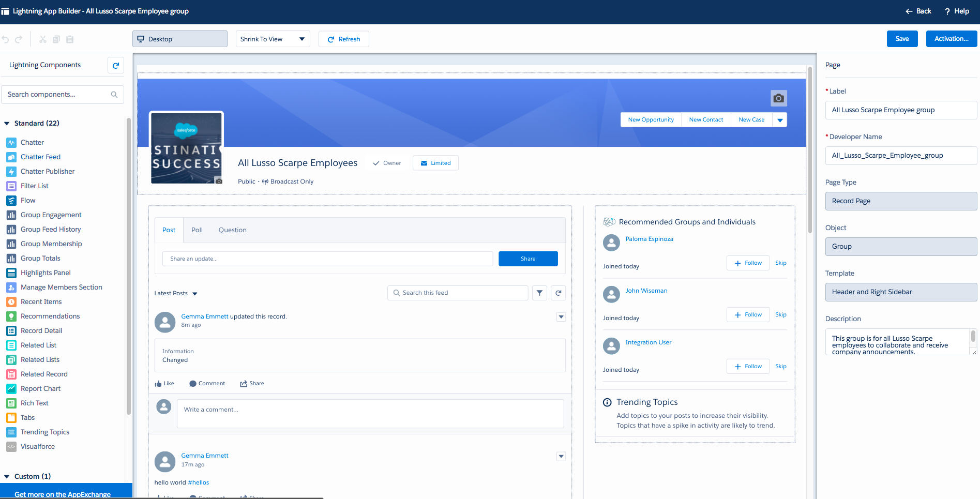
Task: Click the #hellos hashtag link
Action: point(199,483)
